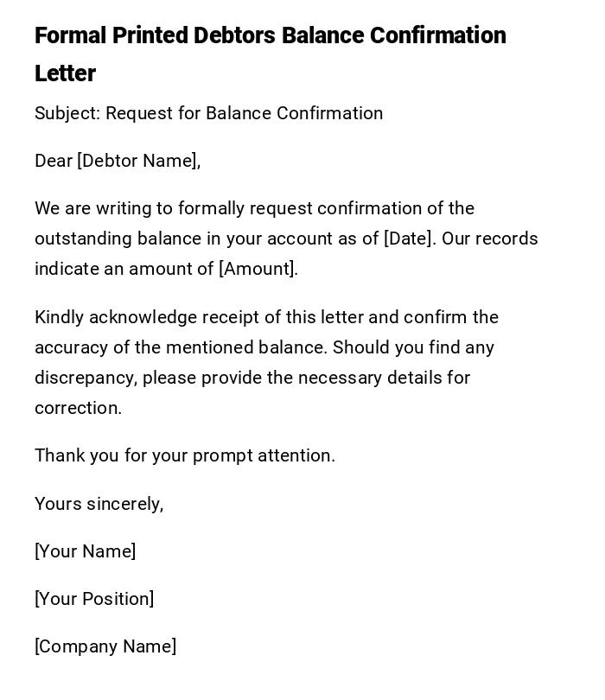Click the "Thank you for your prompt attention" line
The height and width of the screenshot is (700, 605).
185,455
